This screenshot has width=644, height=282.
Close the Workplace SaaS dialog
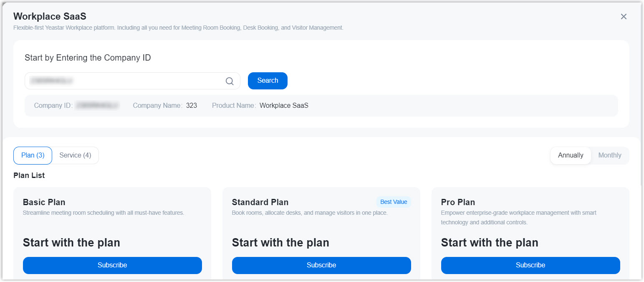(x=624, y=17)
